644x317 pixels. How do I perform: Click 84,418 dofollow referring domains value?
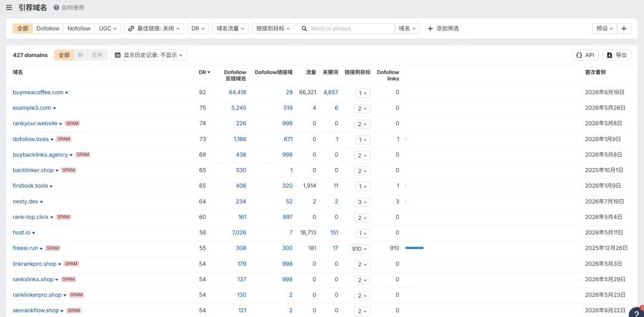tap(237, 92)
